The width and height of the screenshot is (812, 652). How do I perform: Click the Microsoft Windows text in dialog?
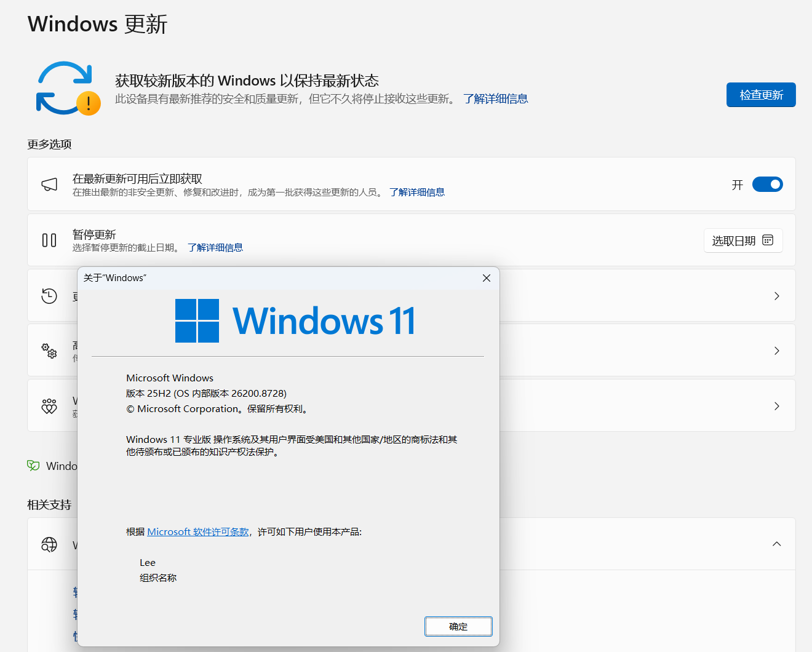170,378
